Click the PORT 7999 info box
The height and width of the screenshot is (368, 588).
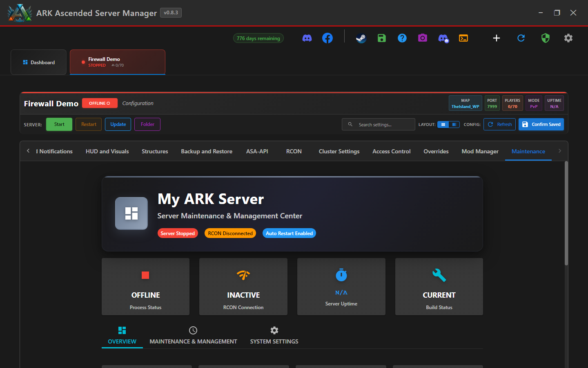click(492, 103)
